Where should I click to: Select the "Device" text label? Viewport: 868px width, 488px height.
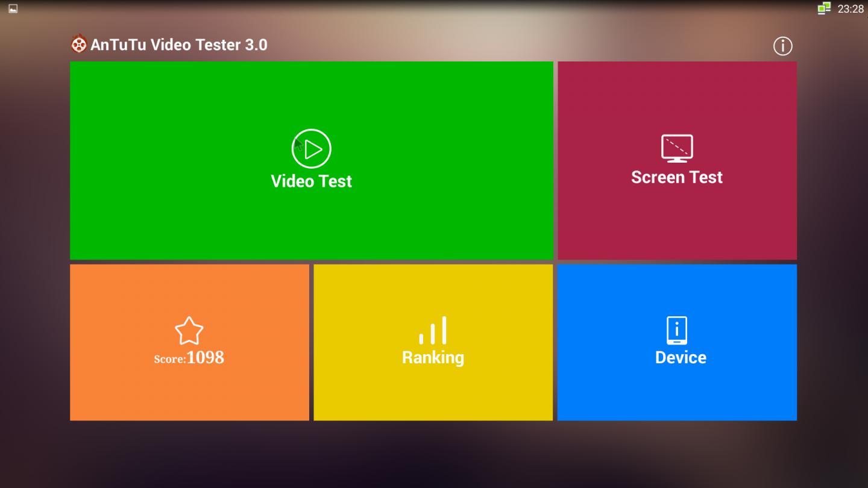pyautogui.click(x=681, y=358)
